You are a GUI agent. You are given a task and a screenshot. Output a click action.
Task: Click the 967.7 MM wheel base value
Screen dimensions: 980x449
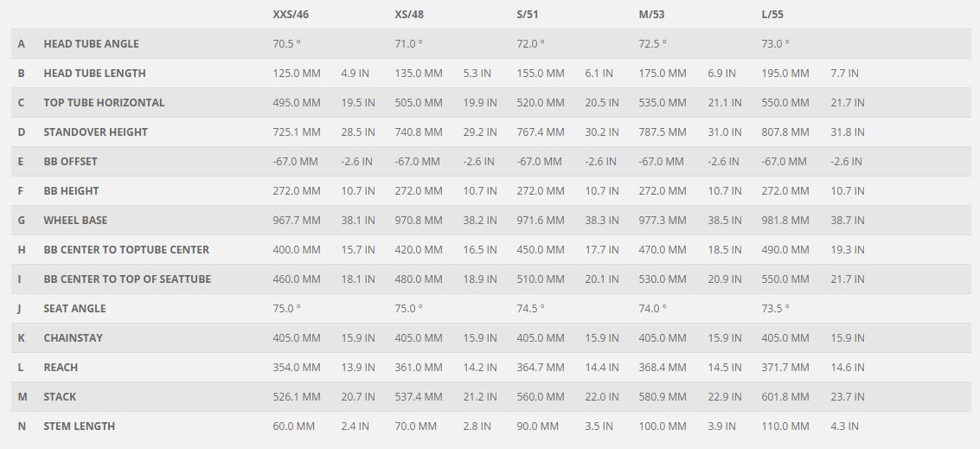(x=297, y=221)
